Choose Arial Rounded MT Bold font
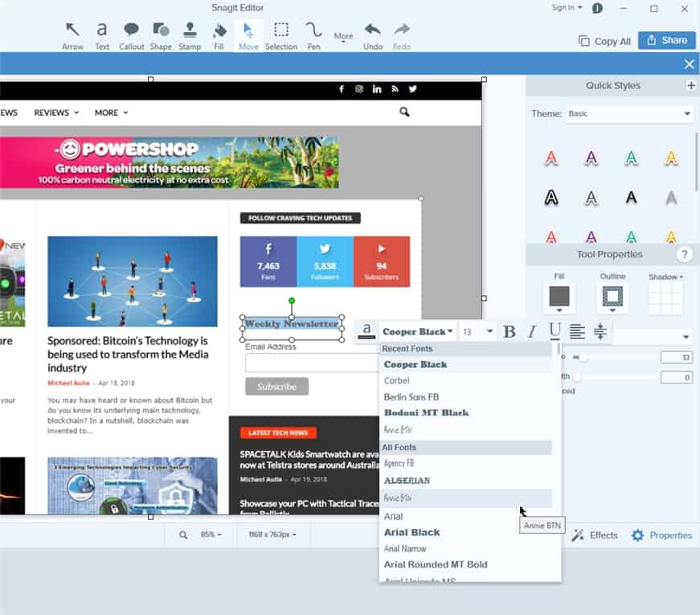 (465, 564)
